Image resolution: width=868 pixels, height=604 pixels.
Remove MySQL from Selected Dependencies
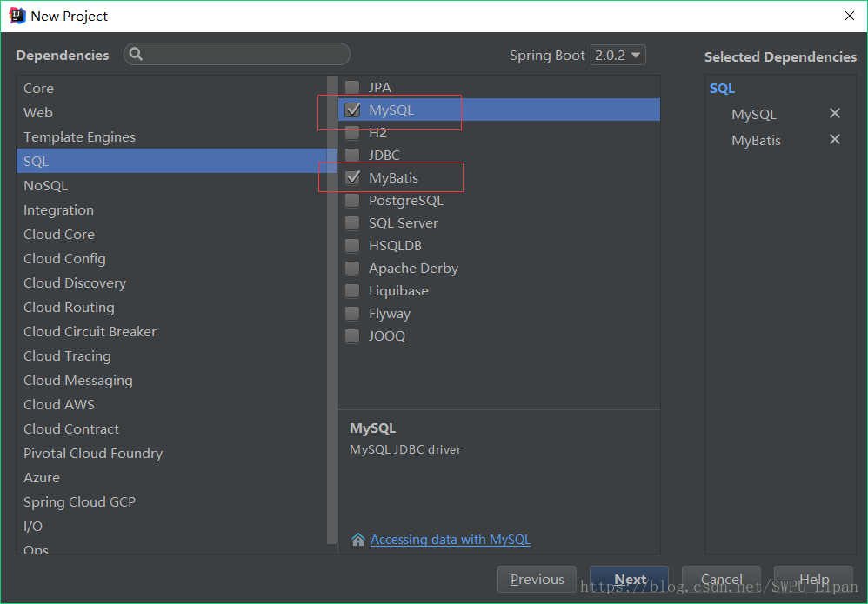(x=834, y=113)
